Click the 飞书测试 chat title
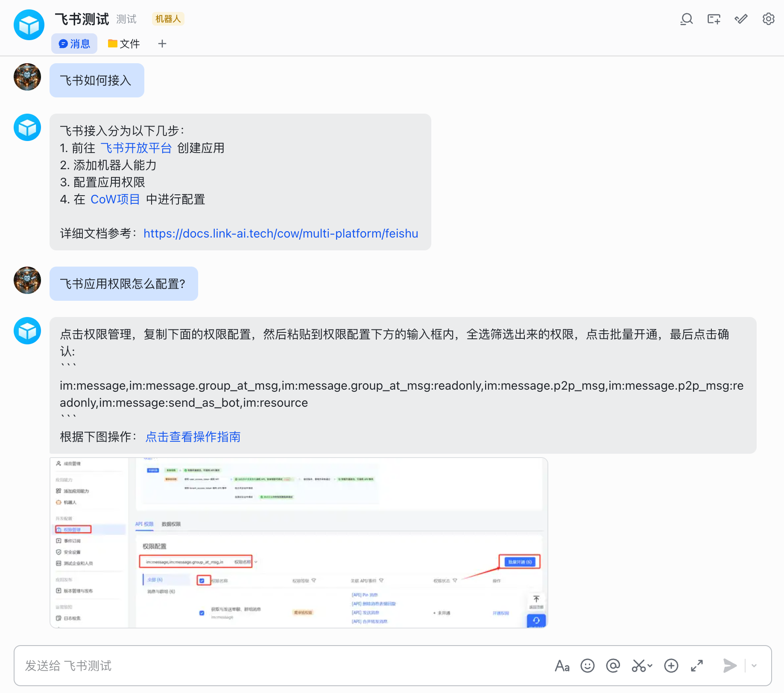Viewport: 784px width, 693px height. pos(82,19)
